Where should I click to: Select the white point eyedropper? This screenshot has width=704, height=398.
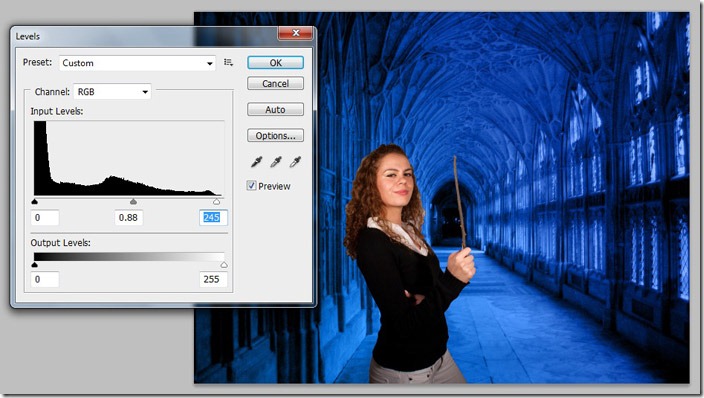pos(295,162)
